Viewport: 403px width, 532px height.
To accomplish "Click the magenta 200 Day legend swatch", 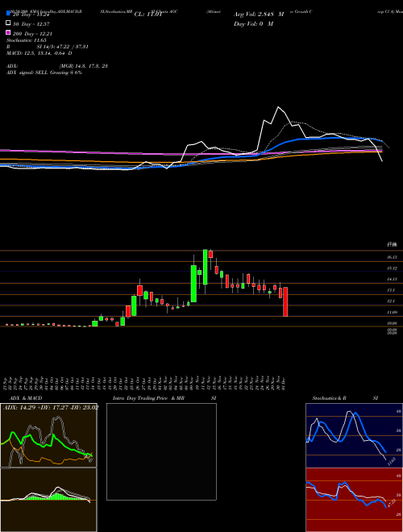I will click(x=8, y=33).
